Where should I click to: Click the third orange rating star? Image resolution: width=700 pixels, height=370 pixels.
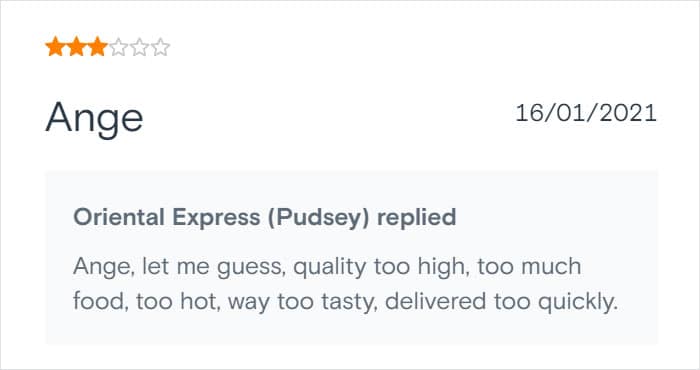pyautogui.click(x=97, y=47)
